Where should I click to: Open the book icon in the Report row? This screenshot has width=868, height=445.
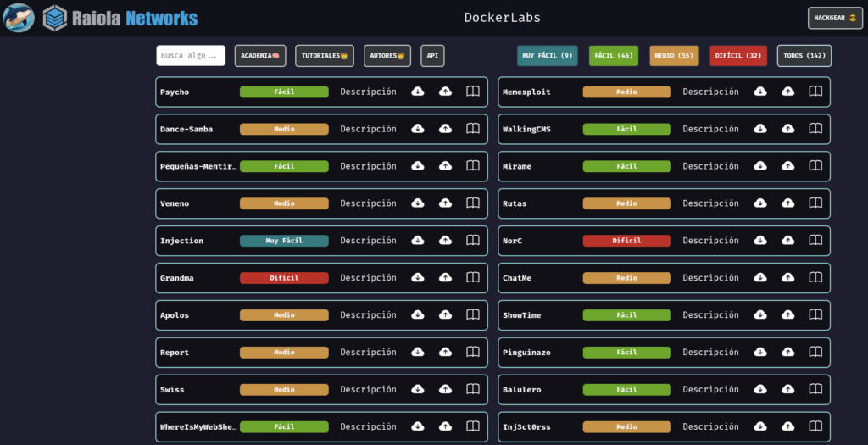point(473,352)
